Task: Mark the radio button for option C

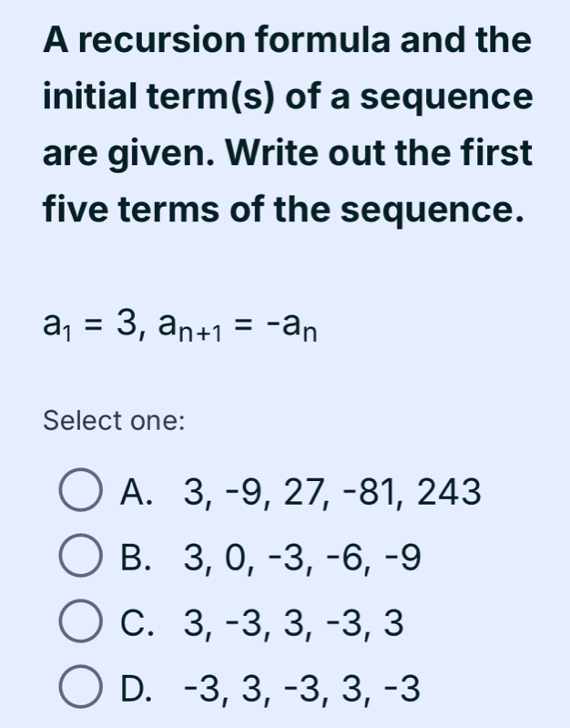Action: (x=81, y=623)
